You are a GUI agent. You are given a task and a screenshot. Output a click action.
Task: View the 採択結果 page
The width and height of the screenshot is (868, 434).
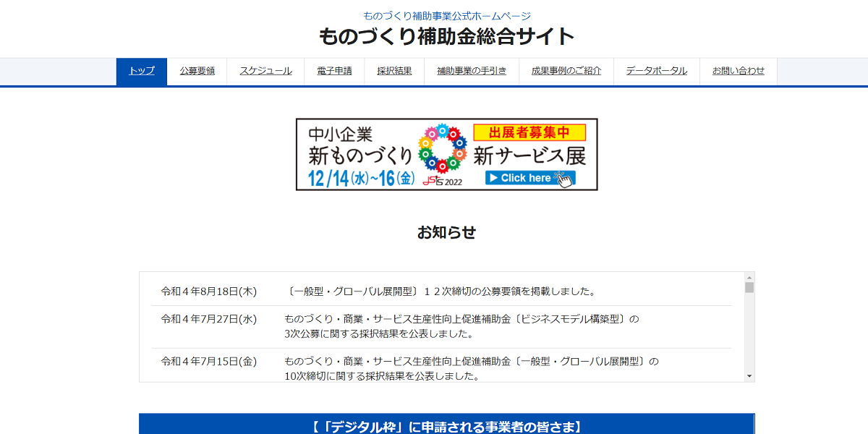(x=393, y=71)
